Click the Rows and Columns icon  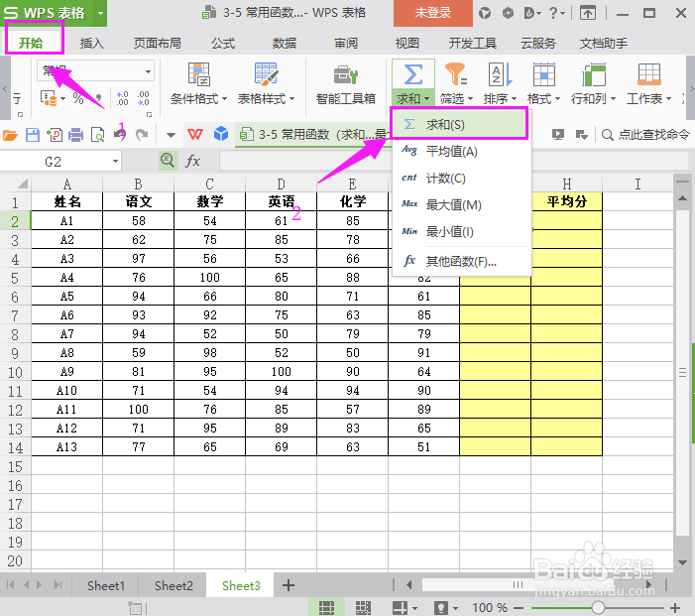(x=594, y=74)
